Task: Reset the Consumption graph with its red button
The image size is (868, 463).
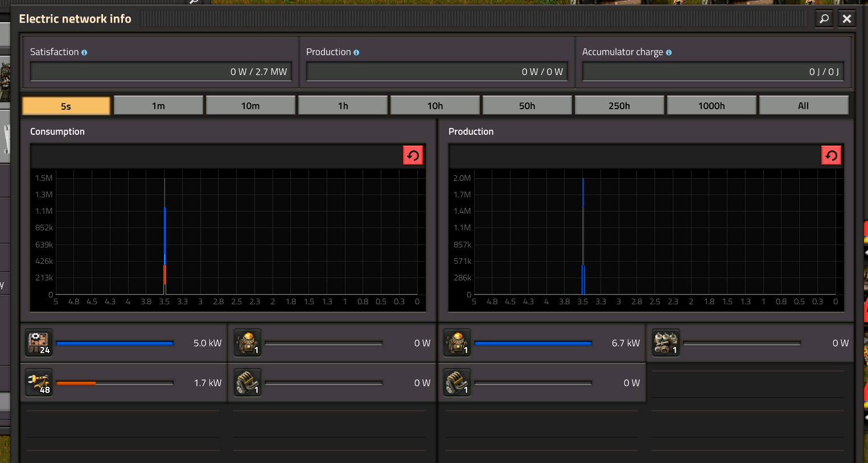Action: (413, 155)
